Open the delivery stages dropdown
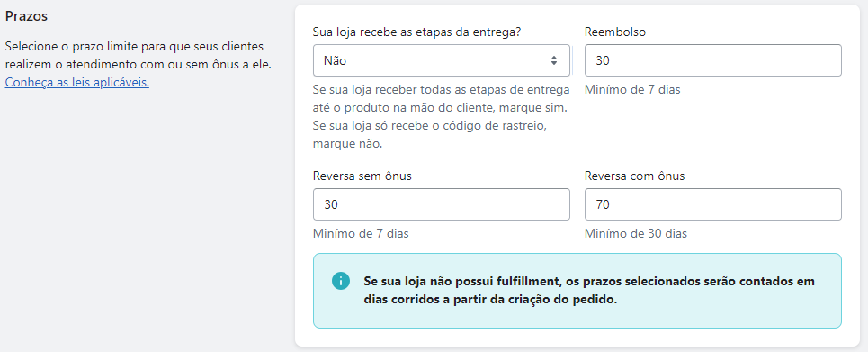868x352 pixels. (x=442, y=60)
